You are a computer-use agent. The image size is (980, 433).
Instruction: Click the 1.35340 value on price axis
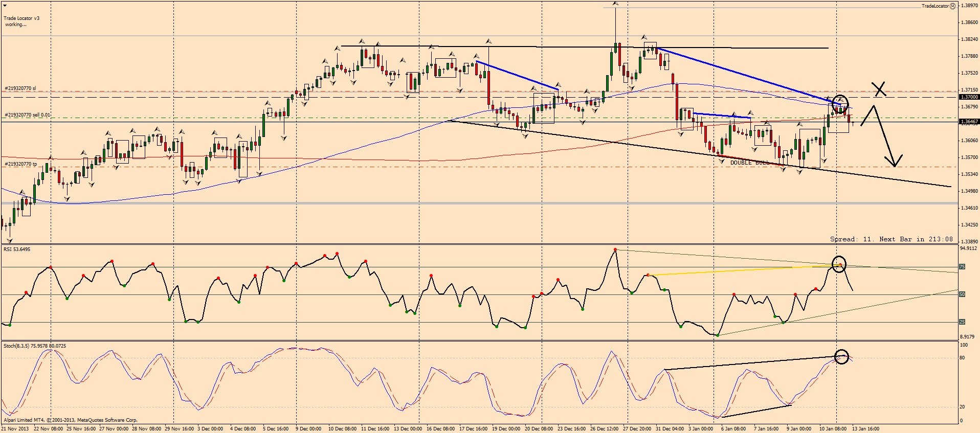[x=970, y=174]
